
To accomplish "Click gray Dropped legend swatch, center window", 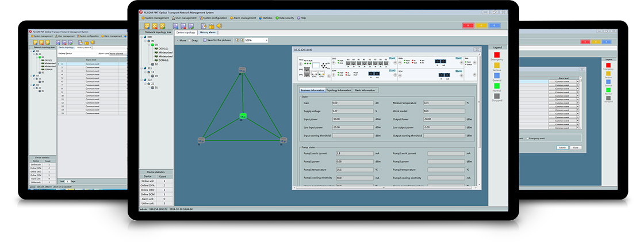I will (x=497, y=95).
